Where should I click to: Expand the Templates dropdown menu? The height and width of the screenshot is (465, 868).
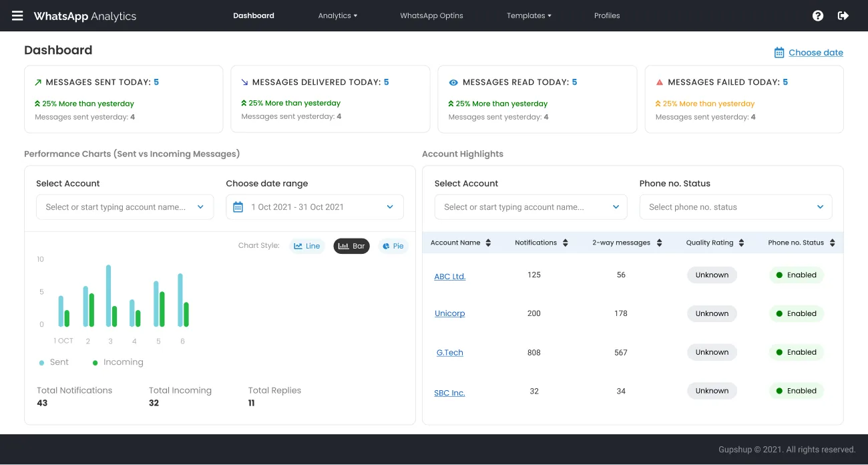[529, 15]
